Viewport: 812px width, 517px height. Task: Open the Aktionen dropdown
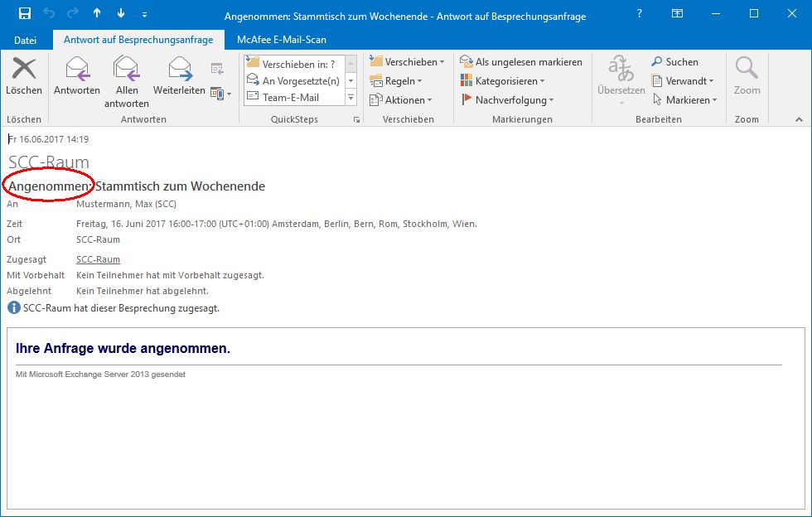coord(401,100)
